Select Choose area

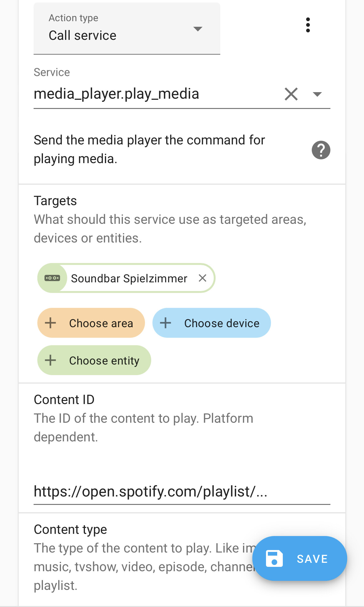(91, 323)
